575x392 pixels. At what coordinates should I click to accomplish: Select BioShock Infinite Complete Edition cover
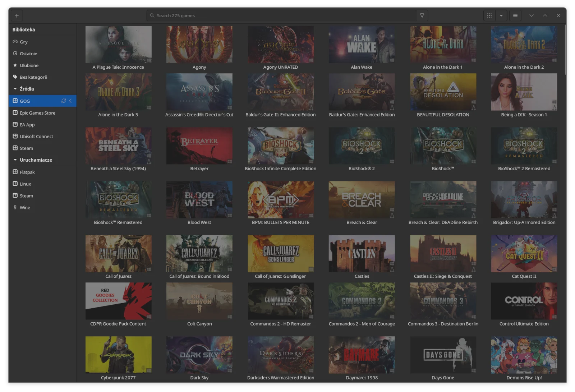click(281, 146)
